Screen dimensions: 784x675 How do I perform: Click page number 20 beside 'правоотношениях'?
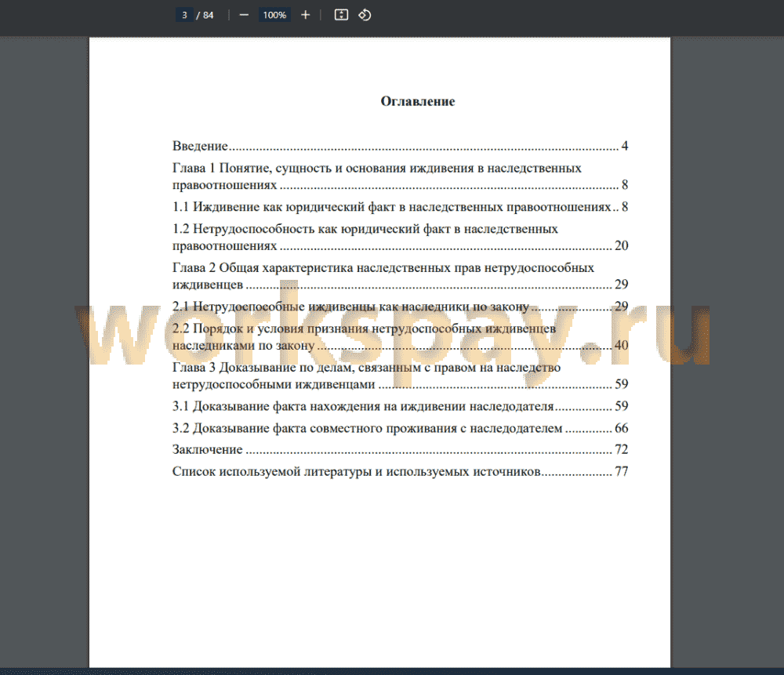tap(622, 245)
